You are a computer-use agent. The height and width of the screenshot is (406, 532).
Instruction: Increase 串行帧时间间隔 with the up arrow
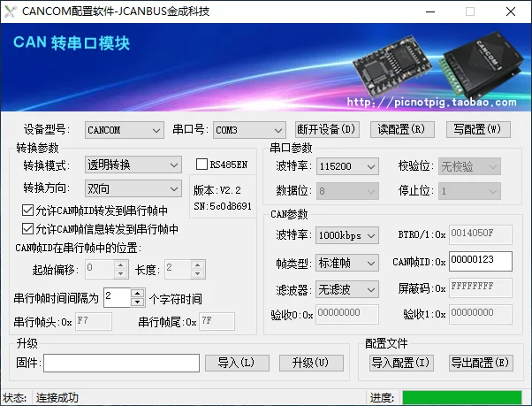click(137, 294)
